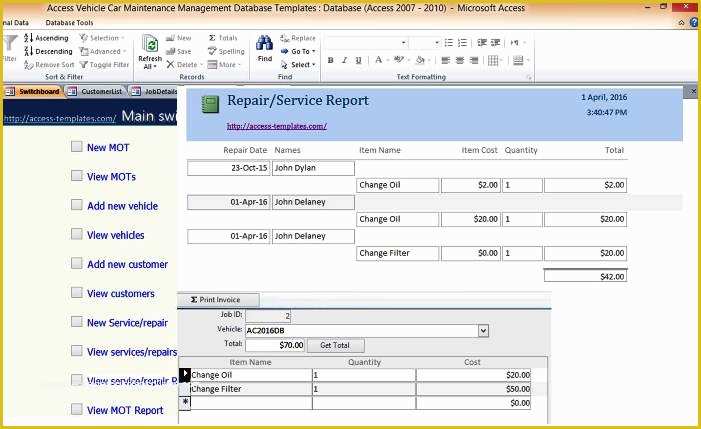701x429 pixels.
Task: Click the Add new vehicle label
Action: click(122, 206)
